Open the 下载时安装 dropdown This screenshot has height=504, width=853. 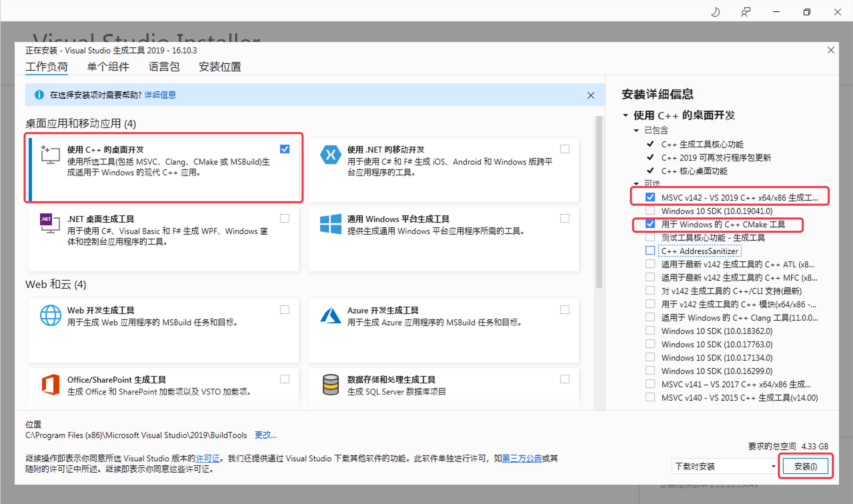pos(724,466)
